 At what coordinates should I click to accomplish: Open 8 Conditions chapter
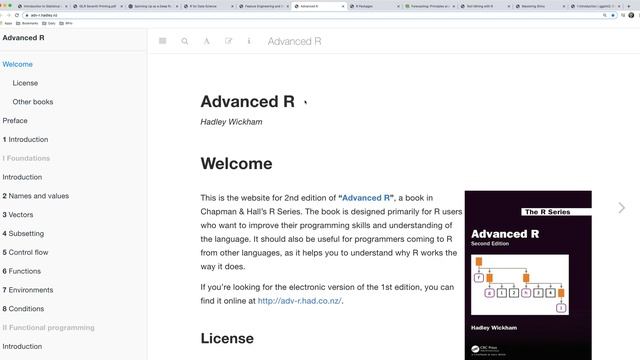tap(23, 309)
